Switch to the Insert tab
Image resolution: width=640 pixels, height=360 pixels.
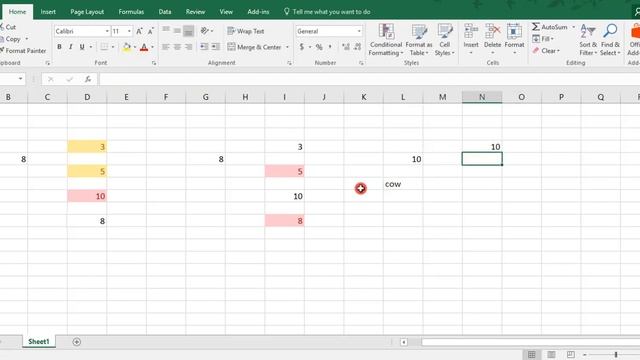coord(48,12)
